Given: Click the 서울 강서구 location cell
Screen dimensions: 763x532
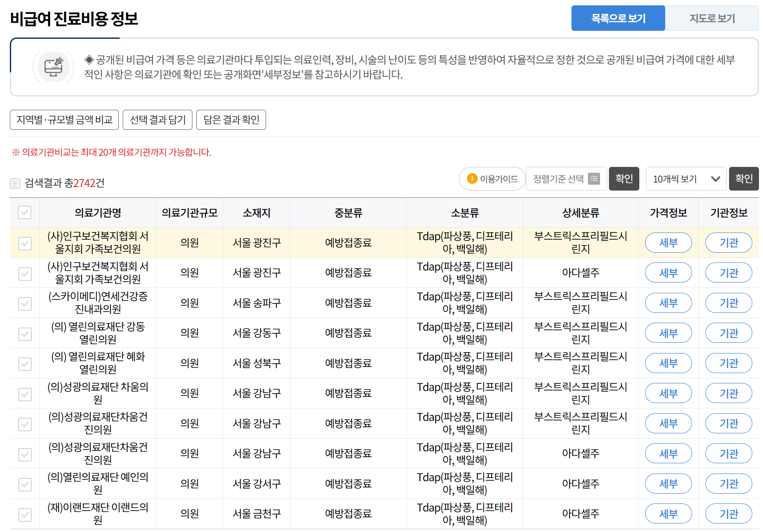Looking at the screenshot, I should pyautogui.click(x=257, y=484).
